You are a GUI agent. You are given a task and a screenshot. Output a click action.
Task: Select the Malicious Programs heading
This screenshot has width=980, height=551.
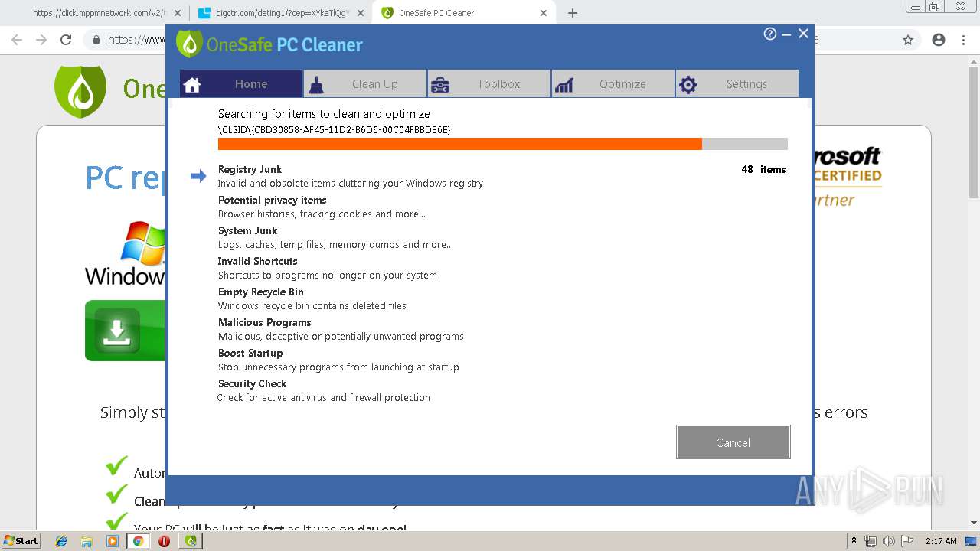(x=264, y=322)
